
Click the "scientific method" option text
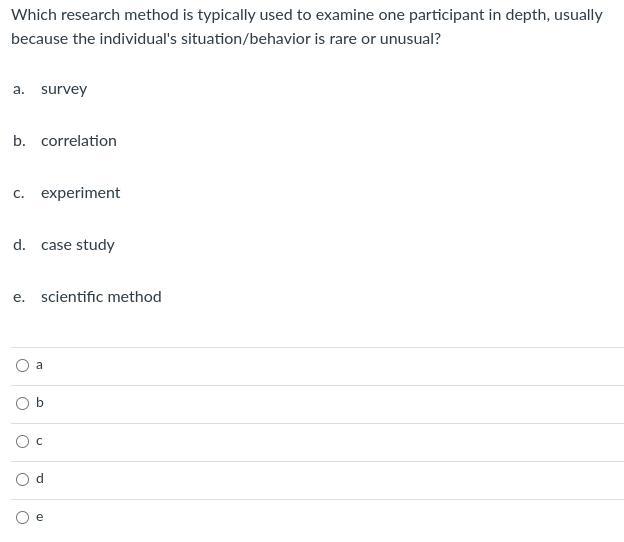coord(101,297)
